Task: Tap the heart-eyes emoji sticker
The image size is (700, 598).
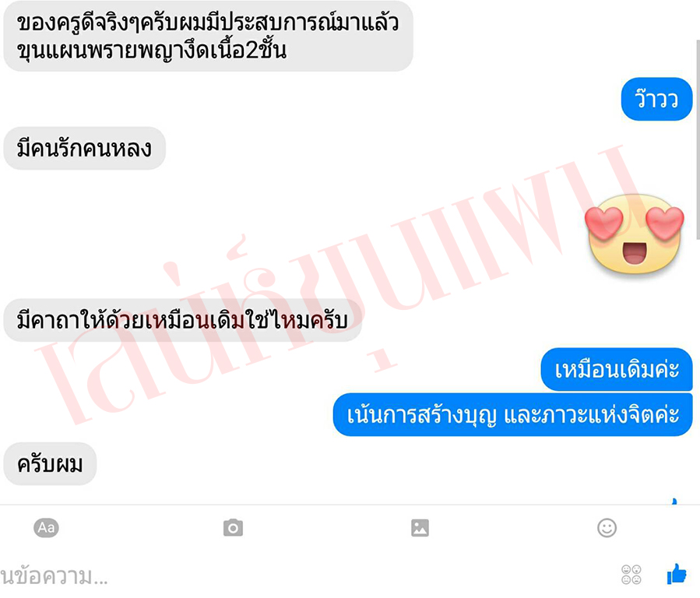Action: pyautogui.click(x=635, y=234)
